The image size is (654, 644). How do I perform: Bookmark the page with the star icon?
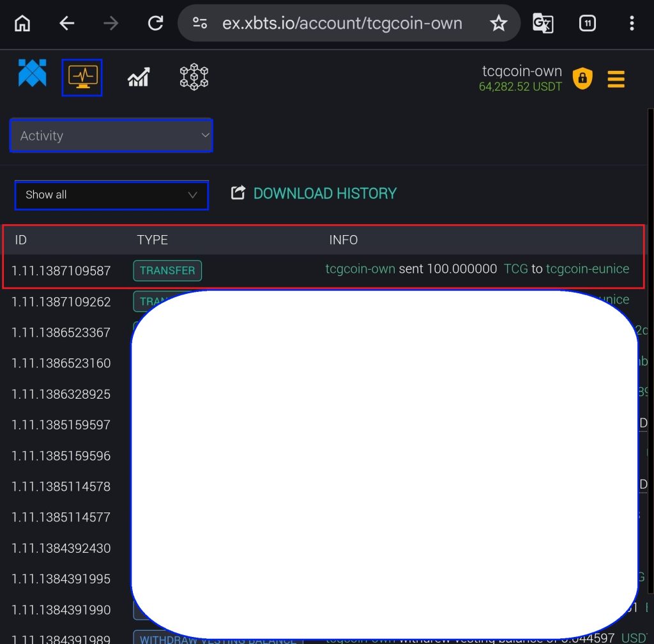[498, 24]
